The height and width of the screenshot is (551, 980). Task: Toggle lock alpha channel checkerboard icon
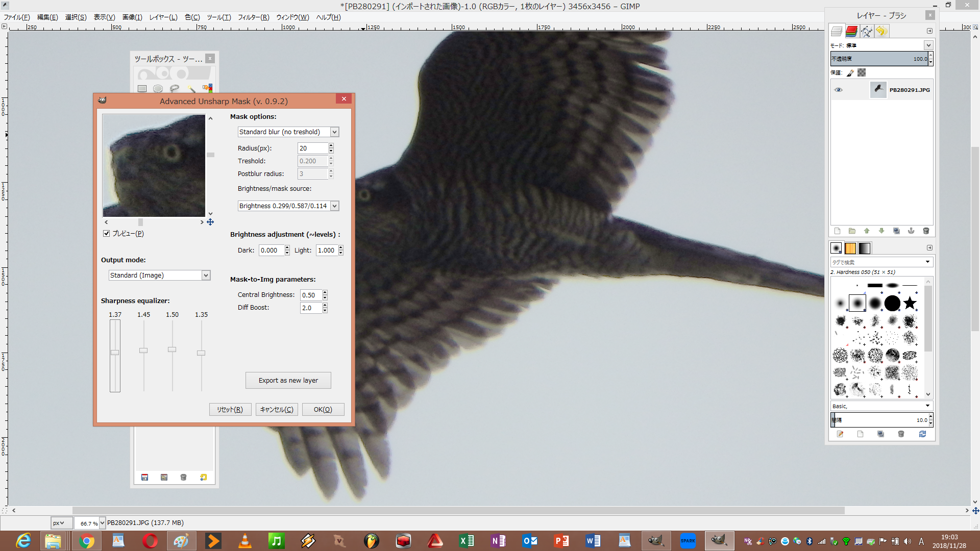pos(862,72)
